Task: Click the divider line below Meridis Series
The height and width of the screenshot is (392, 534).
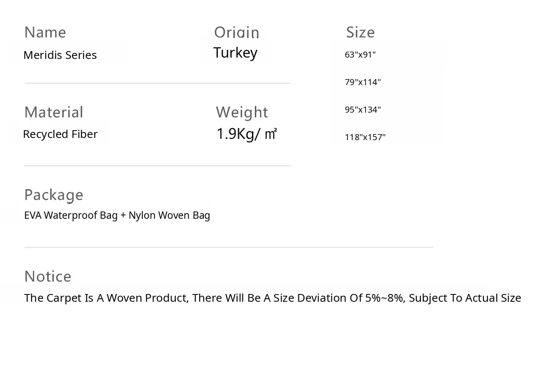Action: tap(158, 83)
